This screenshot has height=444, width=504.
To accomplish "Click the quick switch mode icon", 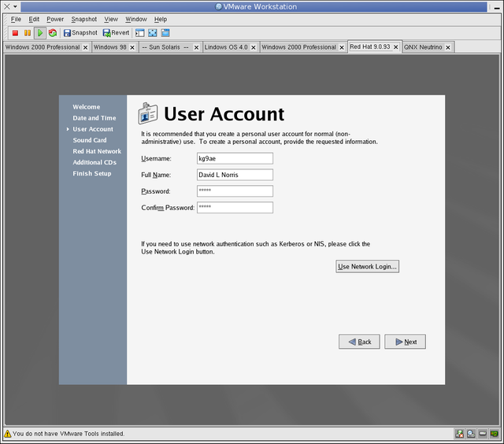I will click(165, 33).
